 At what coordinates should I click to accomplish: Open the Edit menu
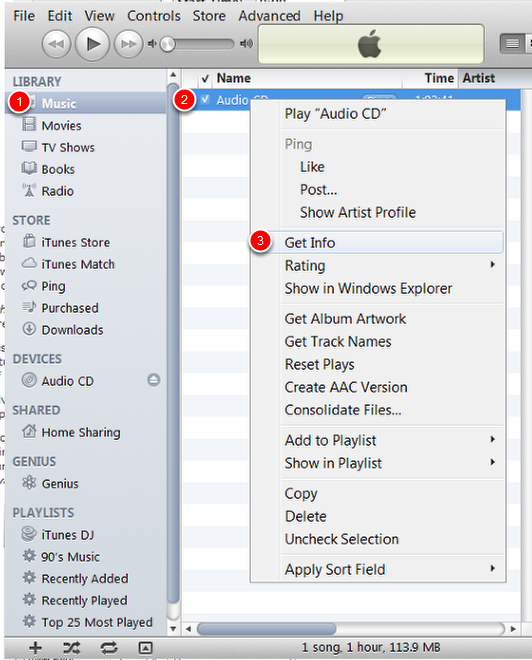tap(60, 16)
